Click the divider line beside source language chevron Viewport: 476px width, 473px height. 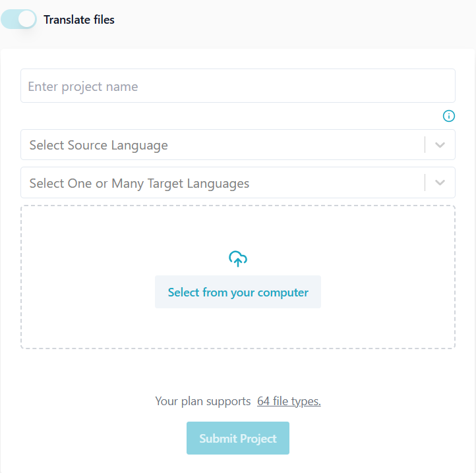click(425, 145)
